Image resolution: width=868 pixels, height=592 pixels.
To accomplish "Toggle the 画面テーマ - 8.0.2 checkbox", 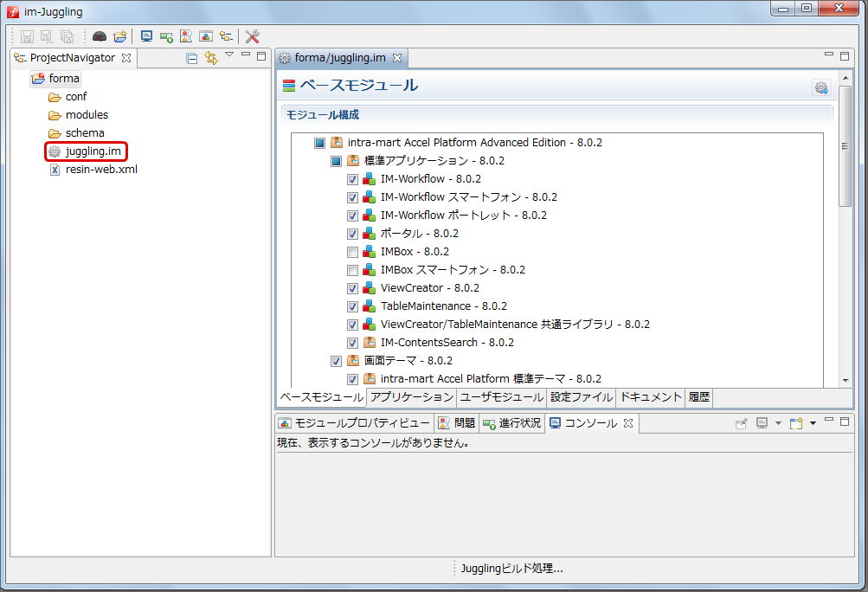I will pyautogui.click(x=336, y=361).
